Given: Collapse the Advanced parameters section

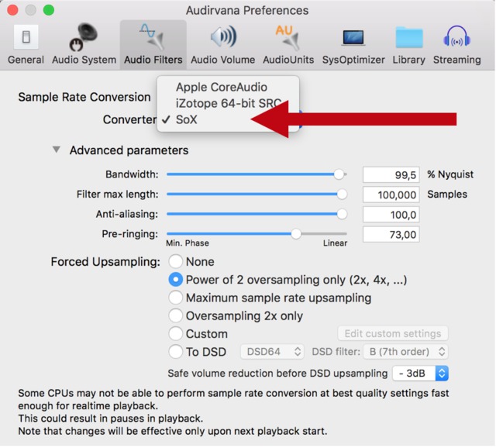Looking at the screenshot, I should point(57,150).
